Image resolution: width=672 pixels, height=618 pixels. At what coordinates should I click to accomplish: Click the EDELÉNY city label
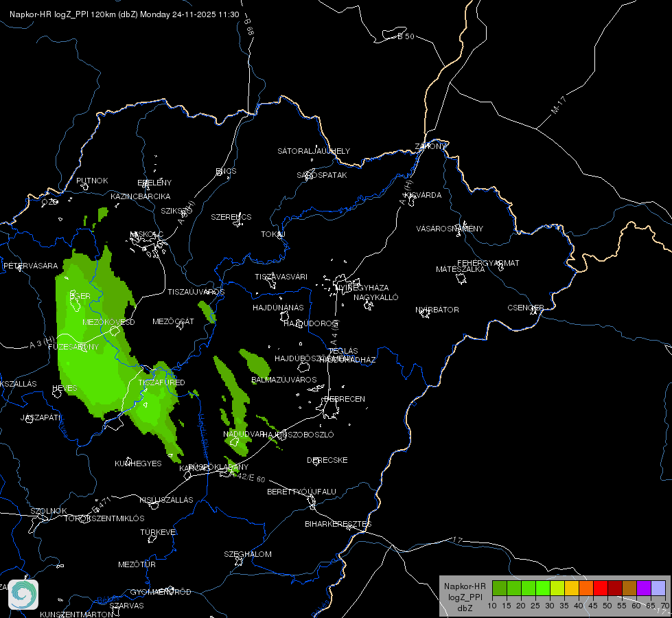click(x=154, y=183)
